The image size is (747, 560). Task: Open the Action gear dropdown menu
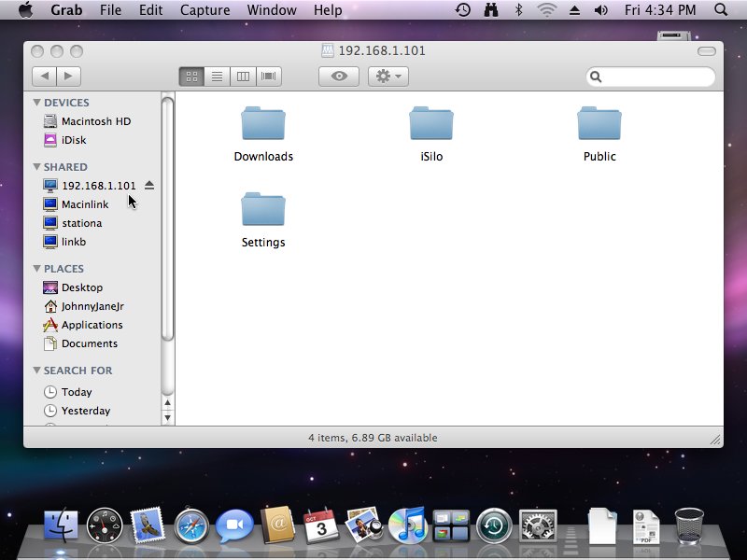(x=388, y=77)
